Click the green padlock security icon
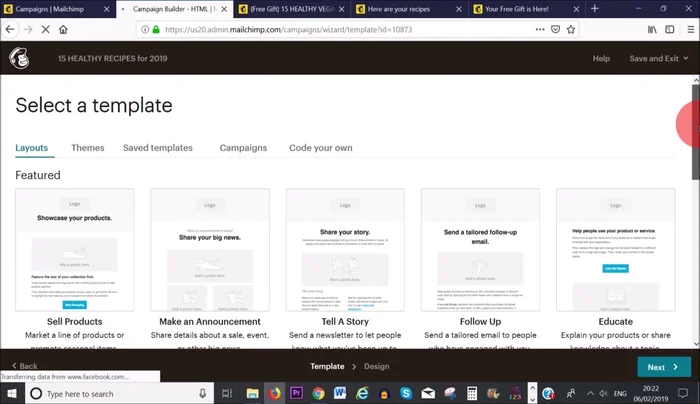This screenshot has width=700, height=404. (156, 29)
